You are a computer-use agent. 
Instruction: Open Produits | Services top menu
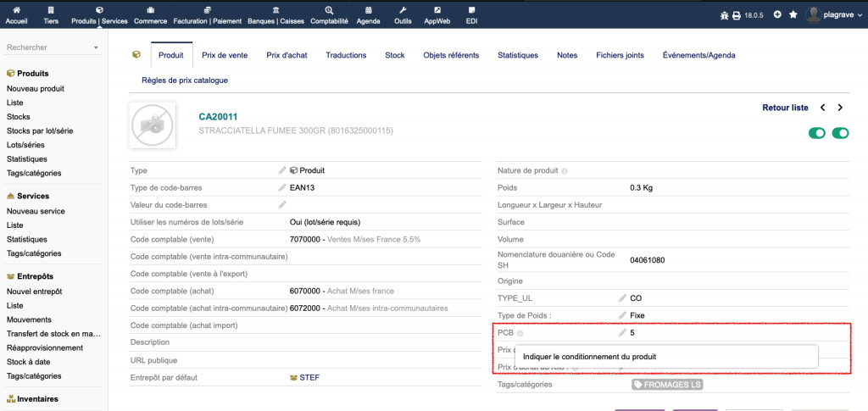click(x=100, y=15)
